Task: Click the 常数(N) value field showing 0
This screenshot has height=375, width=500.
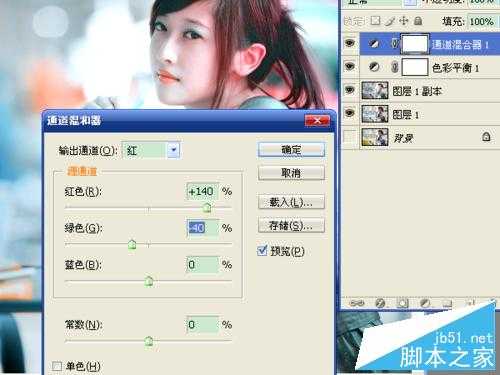Action: coord(202,325)
